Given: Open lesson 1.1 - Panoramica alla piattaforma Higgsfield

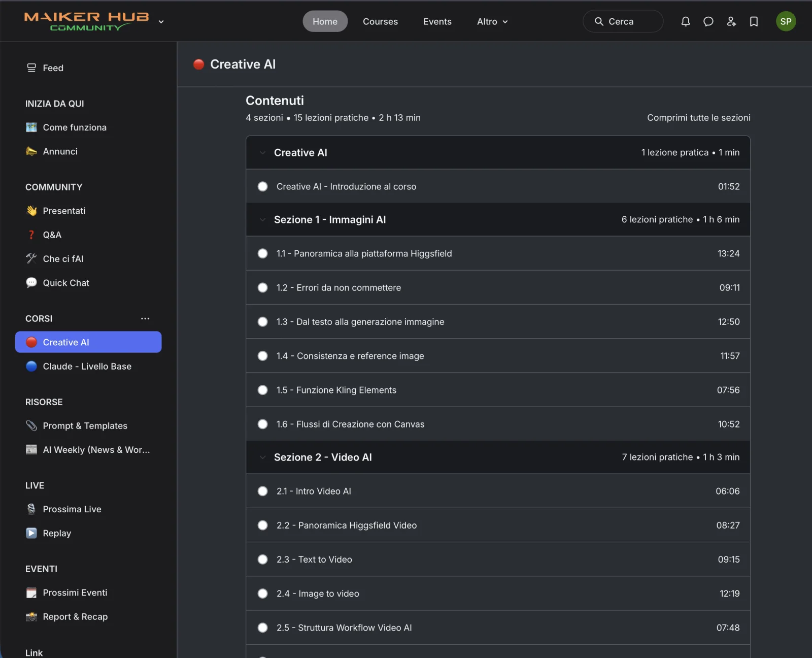Looking at the screenshot, I should [498, 253].
